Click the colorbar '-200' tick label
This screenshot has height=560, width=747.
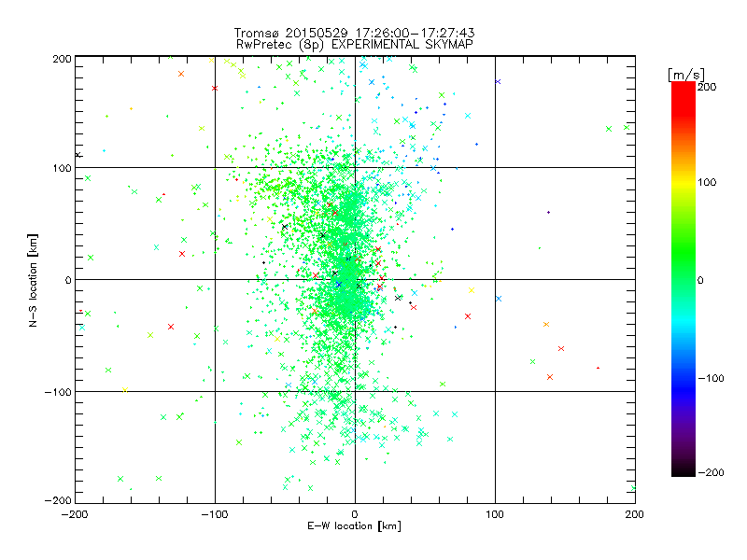pyautogui.click(x=711, y=473)
